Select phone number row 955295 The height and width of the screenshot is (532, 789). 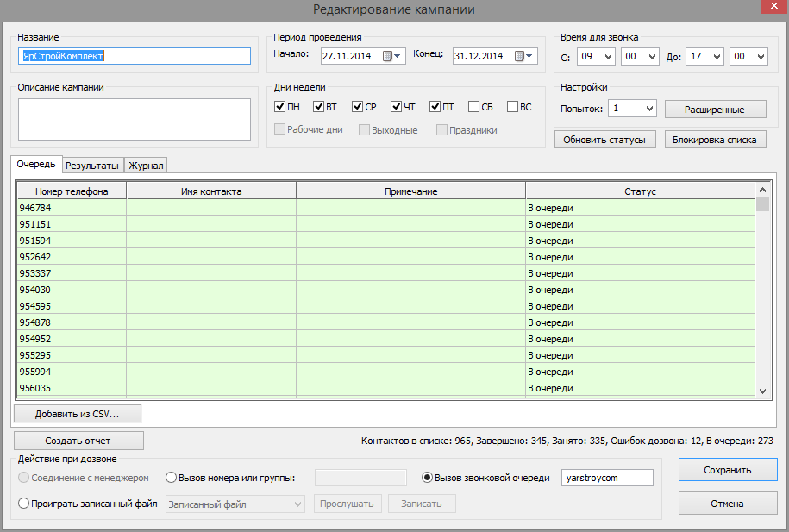click(386, 355)
